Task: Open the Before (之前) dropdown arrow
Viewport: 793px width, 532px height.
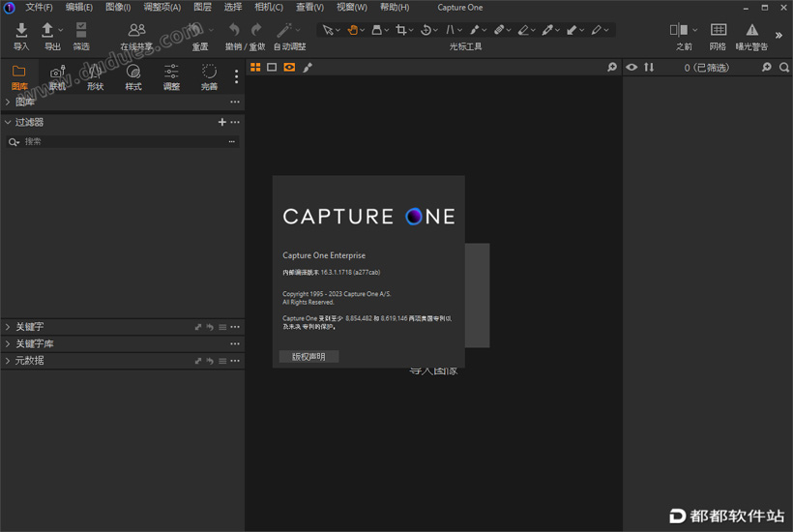Action: click(x=695, y=30)
